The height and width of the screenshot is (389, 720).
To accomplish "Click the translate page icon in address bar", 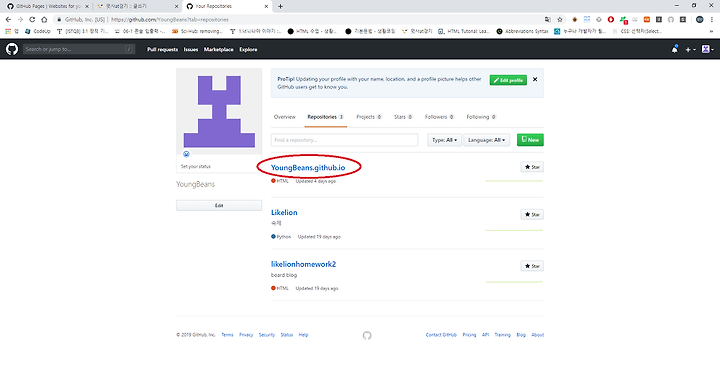I will tap(547, 20).
